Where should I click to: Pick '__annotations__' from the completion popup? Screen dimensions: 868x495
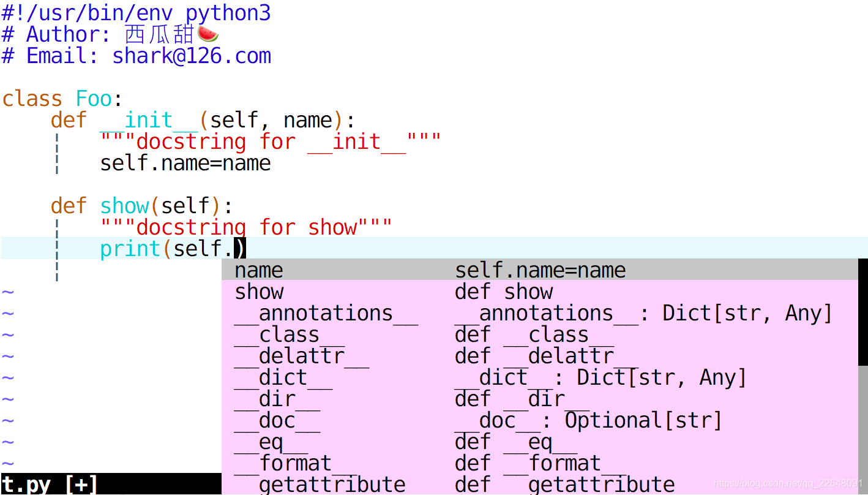(540, 312)
